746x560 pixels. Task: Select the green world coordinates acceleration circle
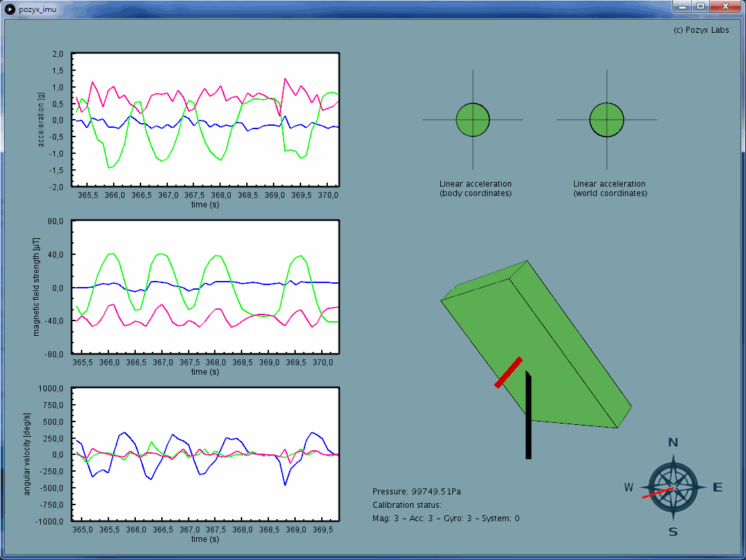point(607,120)
